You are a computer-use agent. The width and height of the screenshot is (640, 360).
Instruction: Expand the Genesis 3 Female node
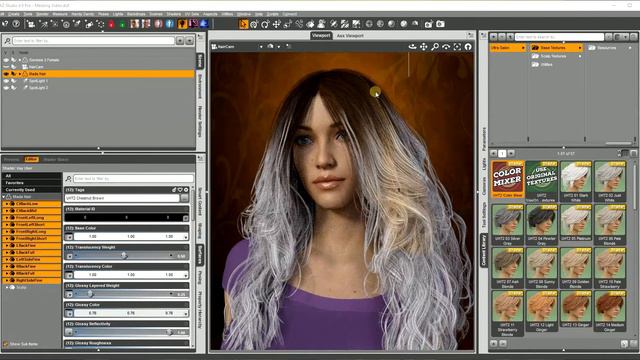[x=20, y=60]
